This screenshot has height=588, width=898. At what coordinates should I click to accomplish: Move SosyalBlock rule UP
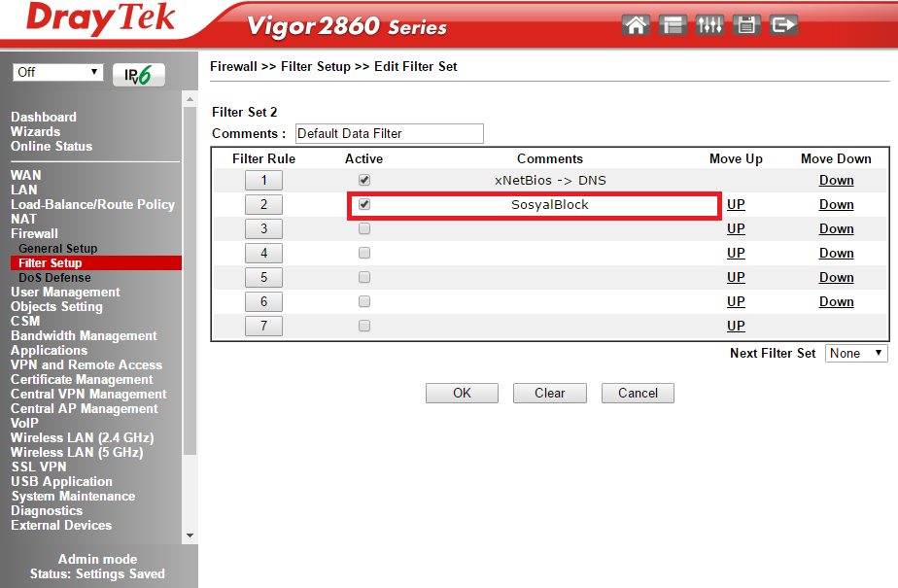(x=736, y=205)
